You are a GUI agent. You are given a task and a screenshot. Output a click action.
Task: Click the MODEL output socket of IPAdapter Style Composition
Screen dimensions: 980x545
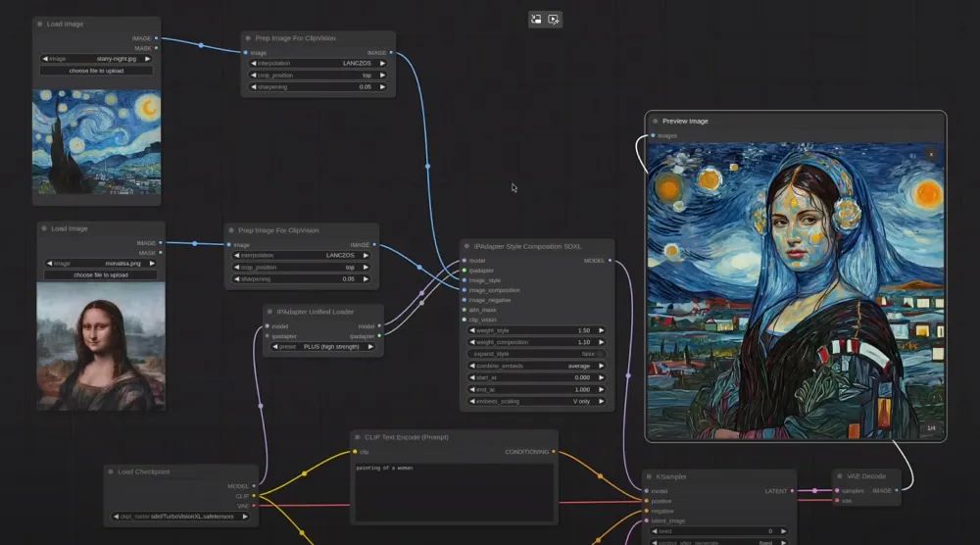pos(610,261)
